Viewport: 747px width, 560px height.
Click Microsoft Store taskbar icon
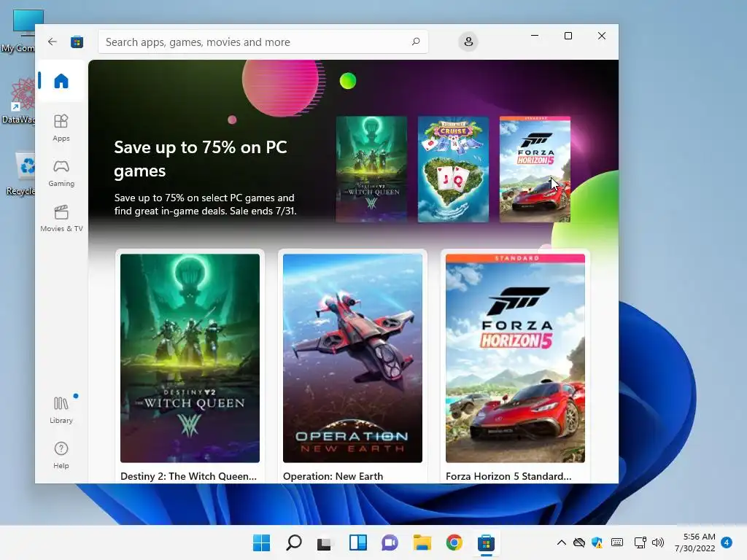coord(486,542)
